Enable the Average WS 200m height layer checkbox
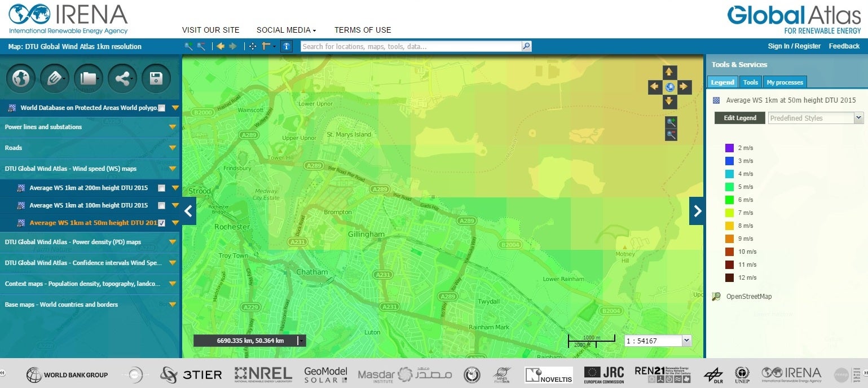This screenshot has width=868, height=388. pos(162,188)
